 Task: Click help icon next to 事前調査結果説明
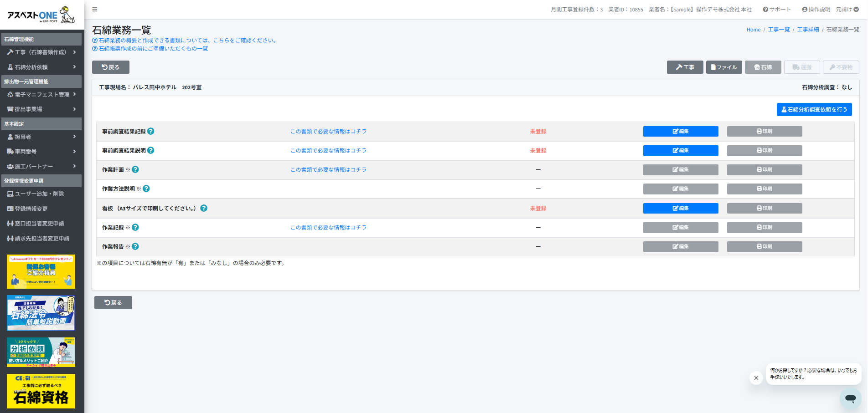click(x=151, y=150)
